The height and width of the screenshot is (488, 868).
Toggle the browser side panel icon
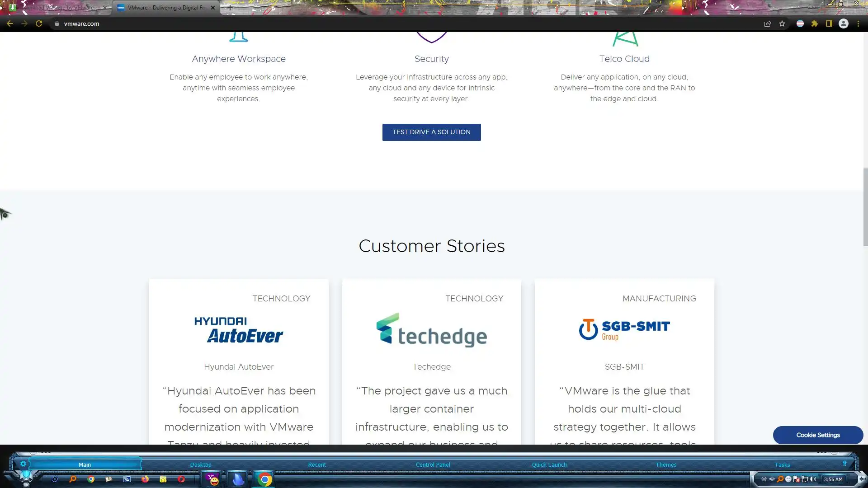(x=829, y=23)
